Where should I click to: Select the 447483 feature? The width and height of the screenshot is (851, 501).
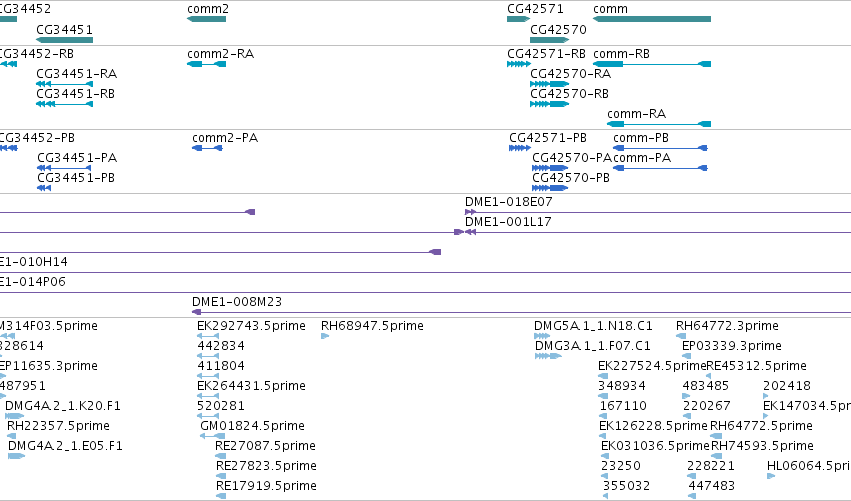tap(693, 497)
